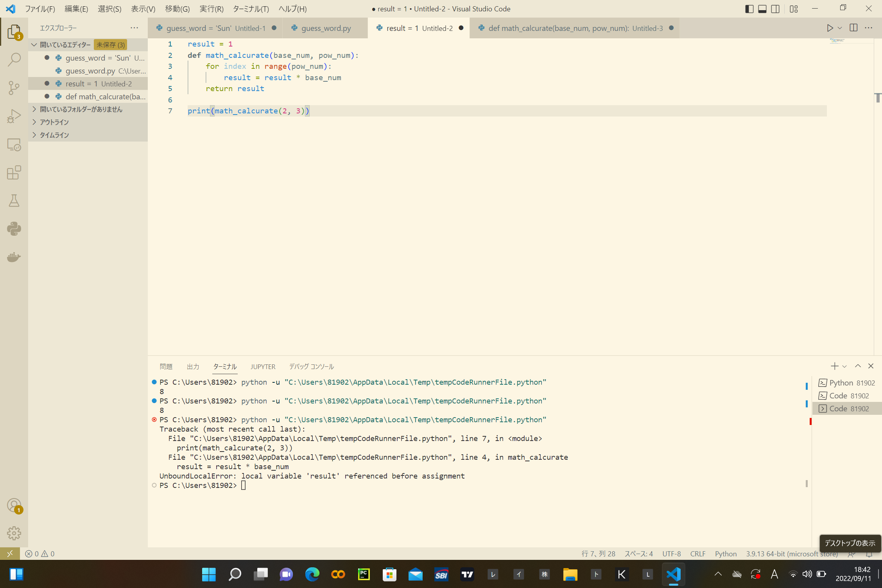Click the Run Python file play button
Screen dimensions: 882x588
830,28
